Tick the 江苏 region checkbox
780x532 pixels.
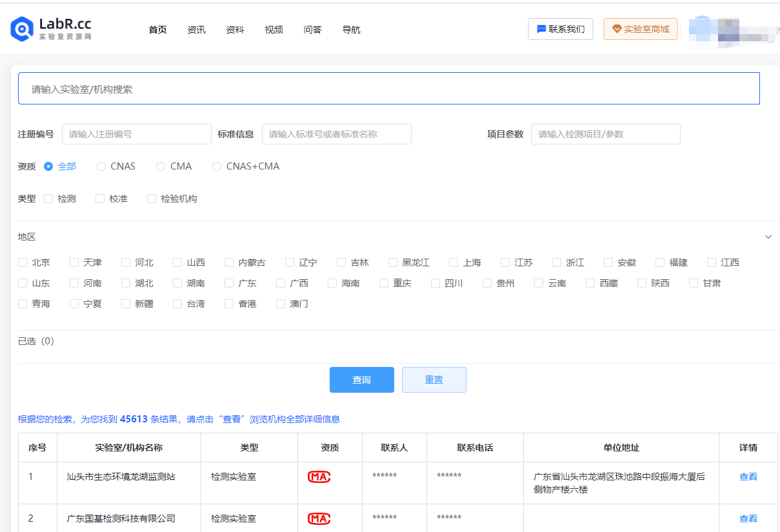(x=505, y=262)
